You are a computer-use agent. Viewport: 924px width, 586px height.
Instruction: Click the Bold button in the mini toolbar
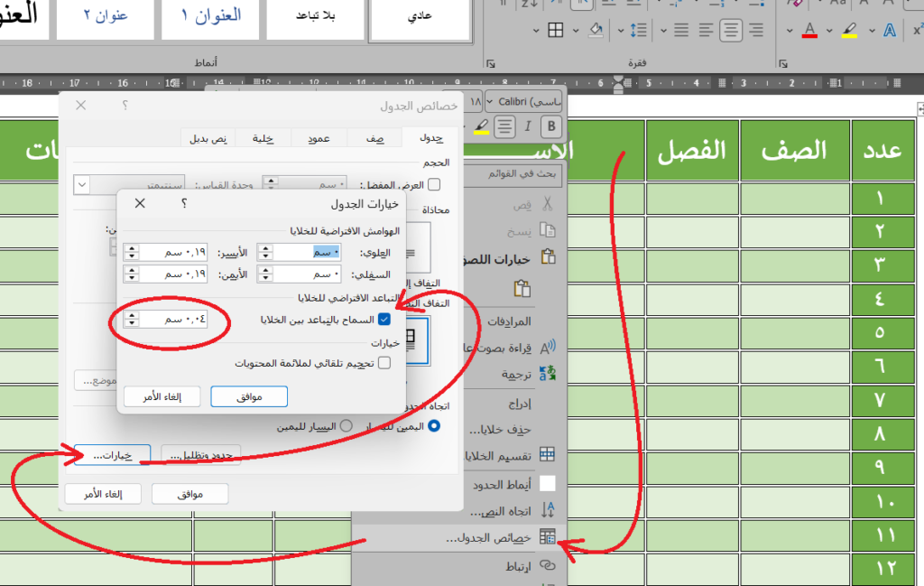tap(551, 126)
